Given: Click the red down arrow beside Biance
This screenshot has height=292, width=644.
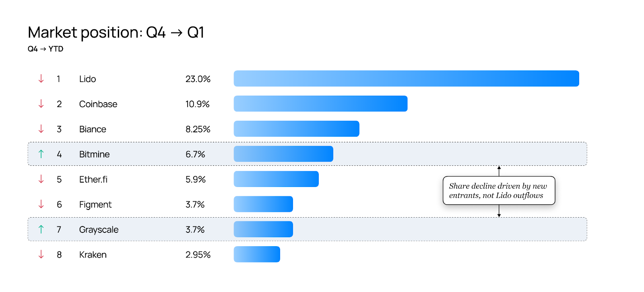Looking at the screenshot, I should click(41, 129).
